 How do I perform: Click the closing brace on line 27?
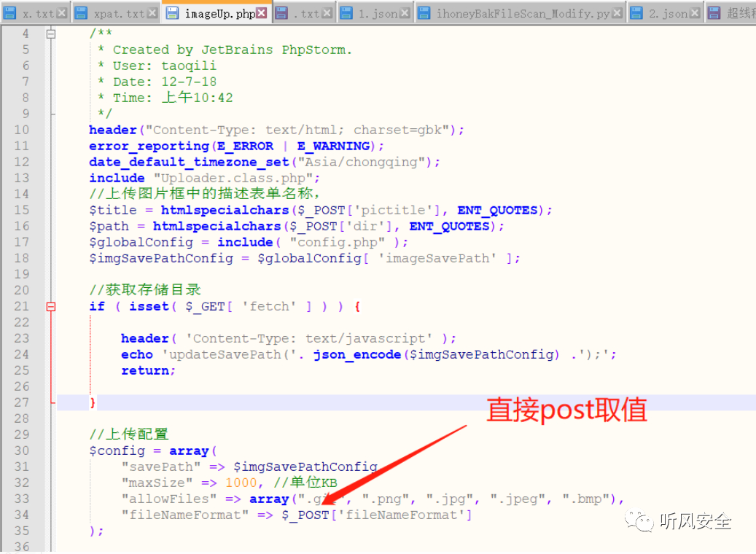pyautogui.click(x=92, y=402)
